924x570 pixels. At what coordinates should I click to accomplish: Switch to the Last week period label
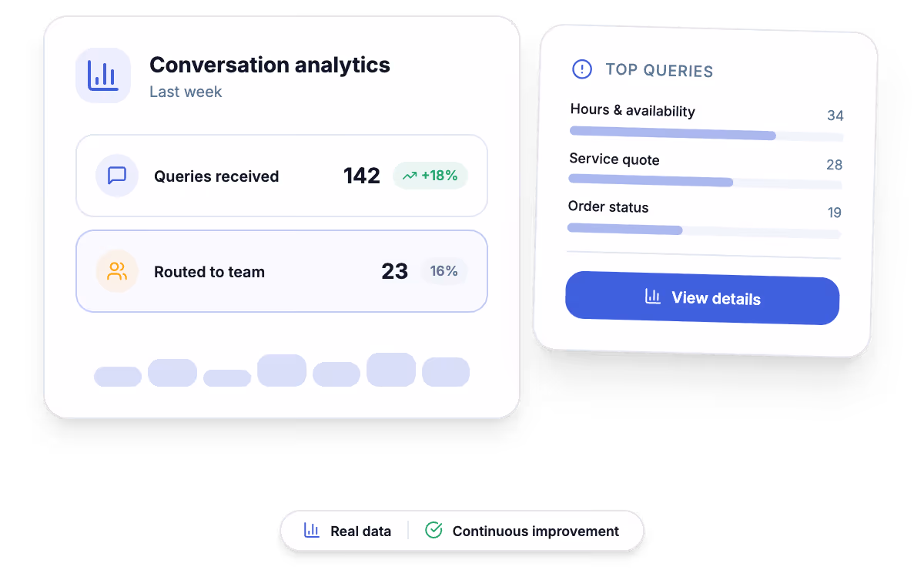click(x=186, y=91)
